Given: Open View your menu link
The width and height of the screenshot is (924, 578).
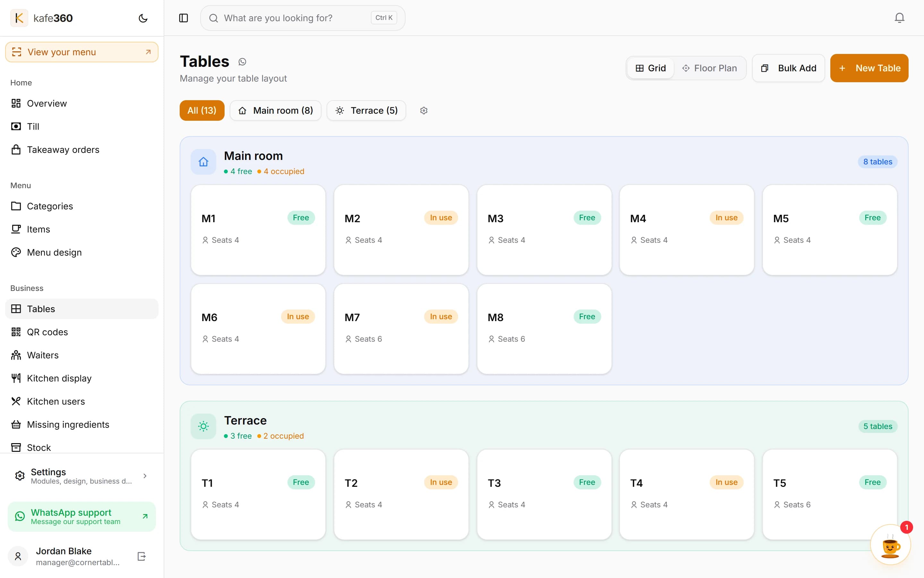Looking at the screenshot, I should pyautogui.click(x=82, y=52).
